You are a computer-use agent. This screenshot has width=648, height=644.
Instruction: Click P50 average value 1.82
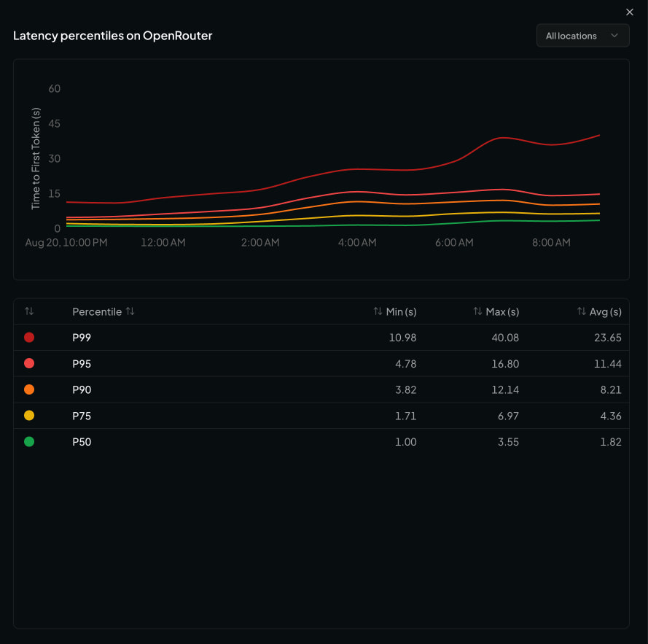pyautogui.click(x=611, y=442)
